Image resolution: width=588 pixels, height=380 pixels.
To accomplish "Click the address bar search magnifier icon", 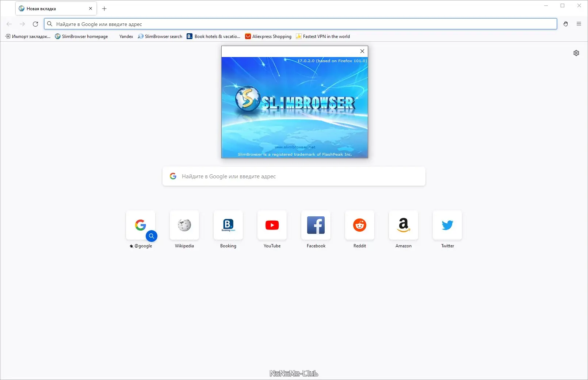I will [50, 24].
